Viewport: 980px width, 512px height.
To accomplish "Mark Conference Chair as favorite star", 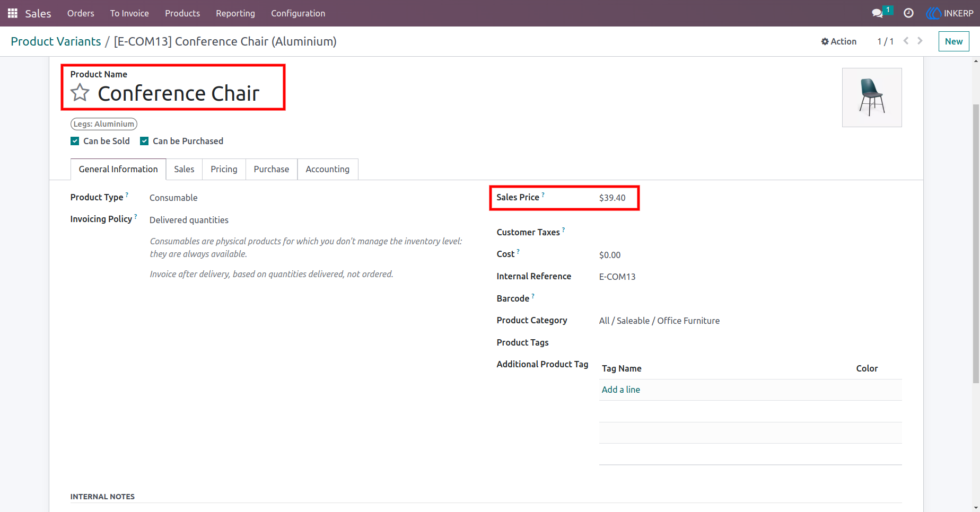I will (x=80, y=93).
